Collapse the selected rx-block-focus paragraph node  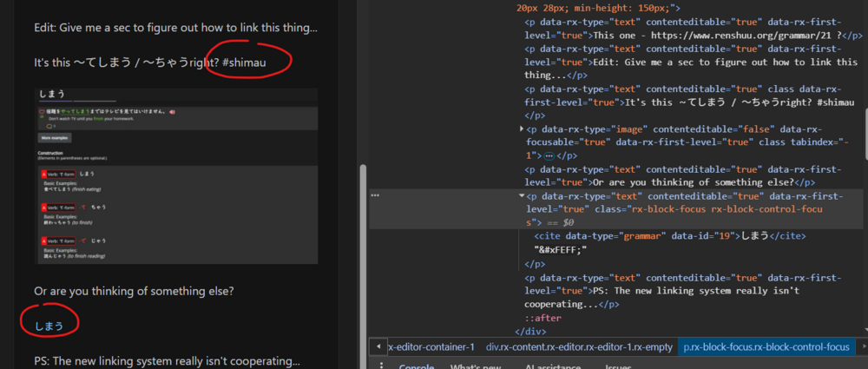tap(521, 196)
